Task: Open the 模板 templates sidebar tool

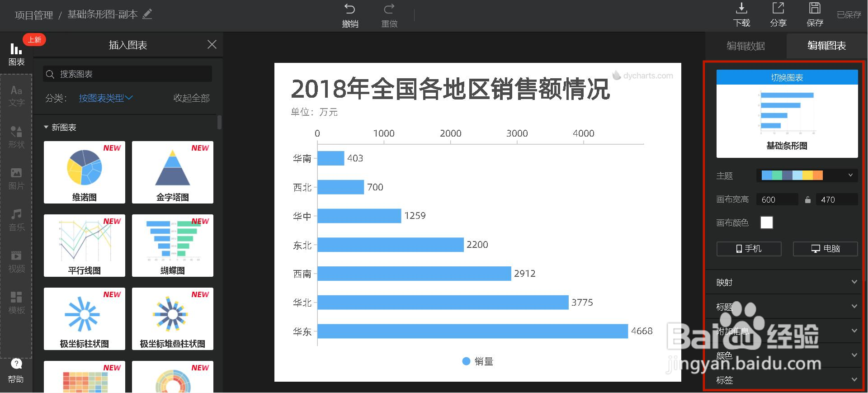Action: click(16, 303)
